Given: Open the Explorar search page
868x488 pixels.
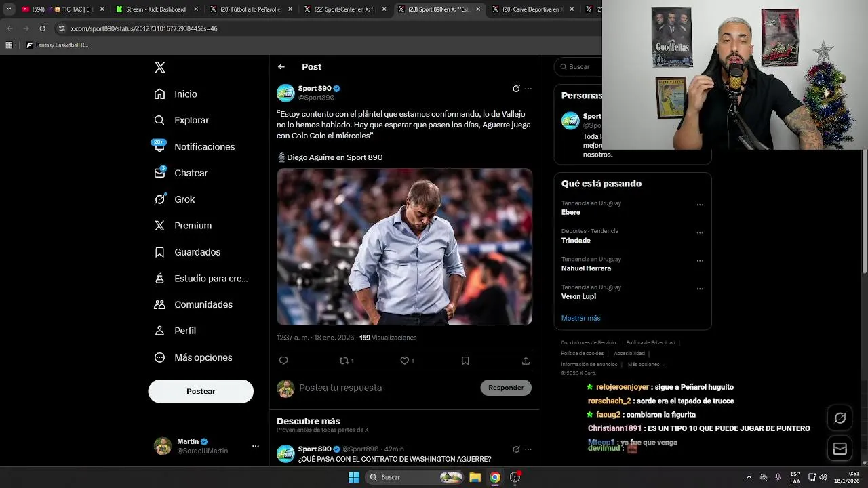Looking at the screenshot, I should click(x=181, y=120).
